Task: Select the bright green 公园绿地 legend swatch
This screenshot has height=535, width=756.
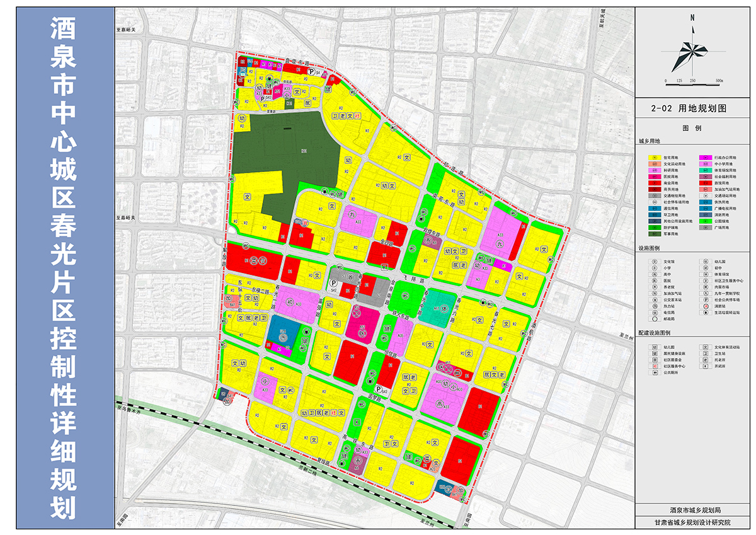Action: pos(705,221)
